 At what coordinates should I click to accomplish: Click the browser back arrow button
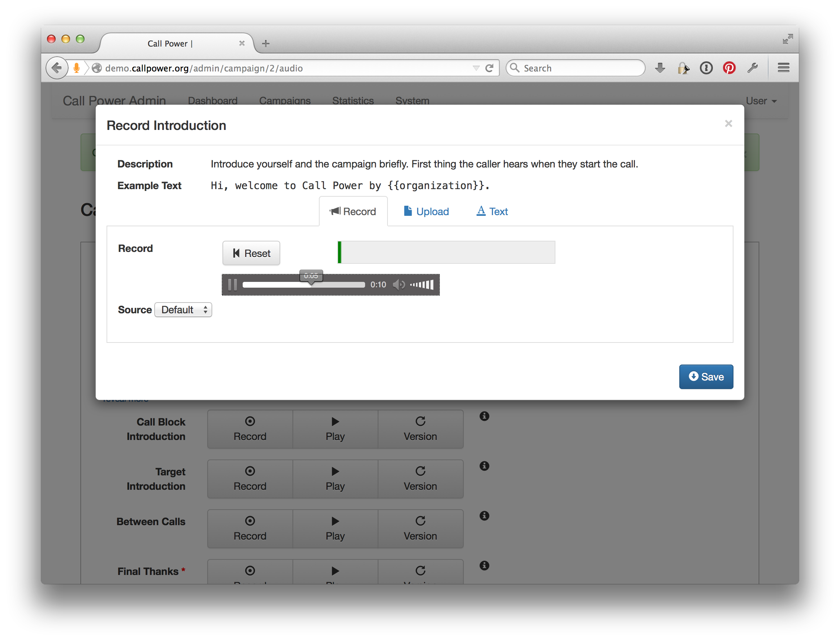coord(56,68)
